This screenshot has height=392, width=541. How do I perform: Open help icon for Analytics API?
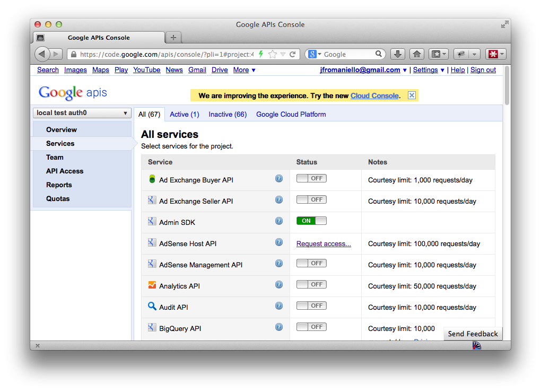point(279,285)
